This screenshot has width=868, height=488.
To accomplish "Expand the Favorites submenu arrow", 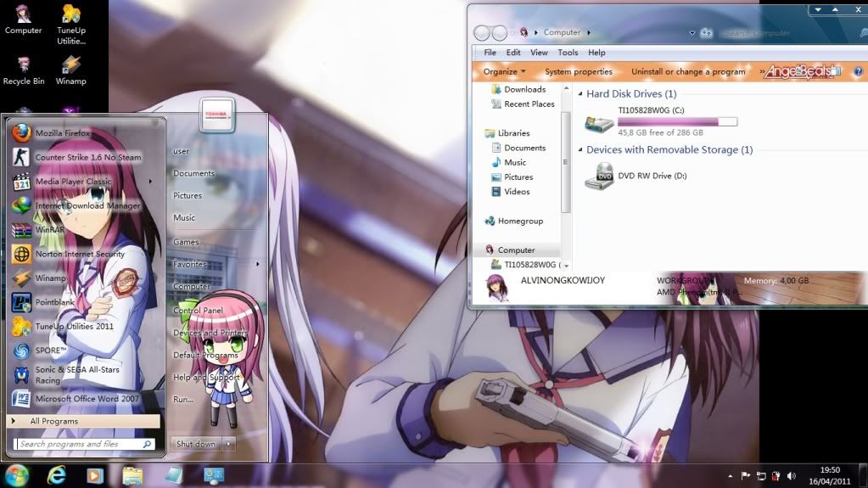I will (x=257, y=264).
